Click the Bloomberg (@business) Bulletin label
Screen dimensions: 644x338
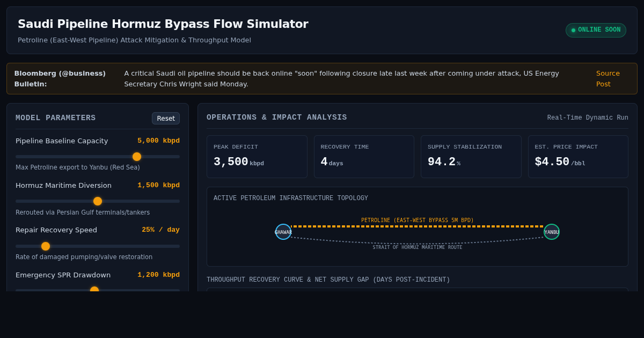coord(60,79)
